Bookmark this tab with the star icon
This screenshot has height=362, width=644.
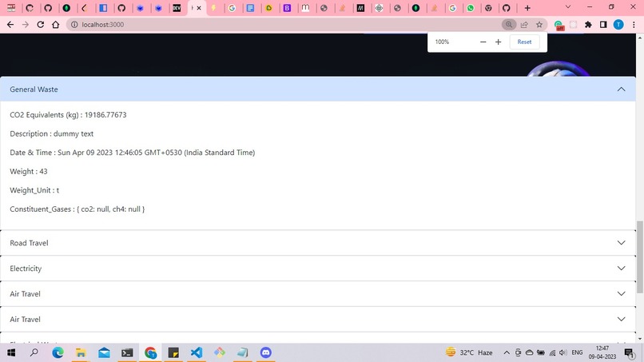pos(539,25)
